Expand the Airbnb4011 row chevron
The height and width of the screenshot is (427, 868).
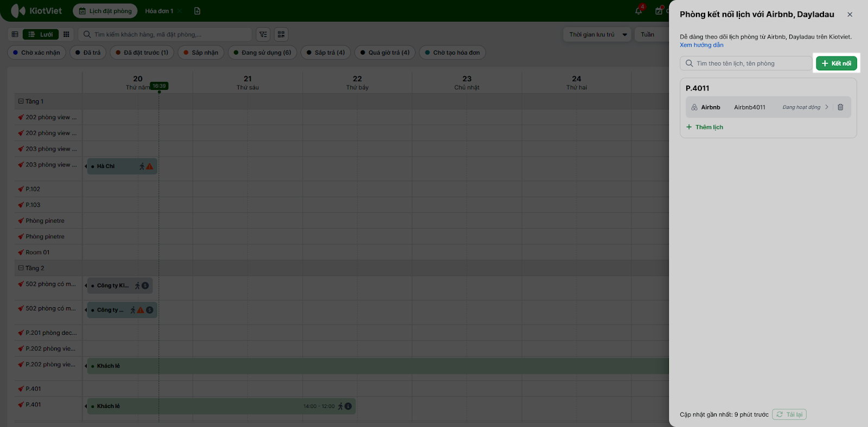point(827,107)
